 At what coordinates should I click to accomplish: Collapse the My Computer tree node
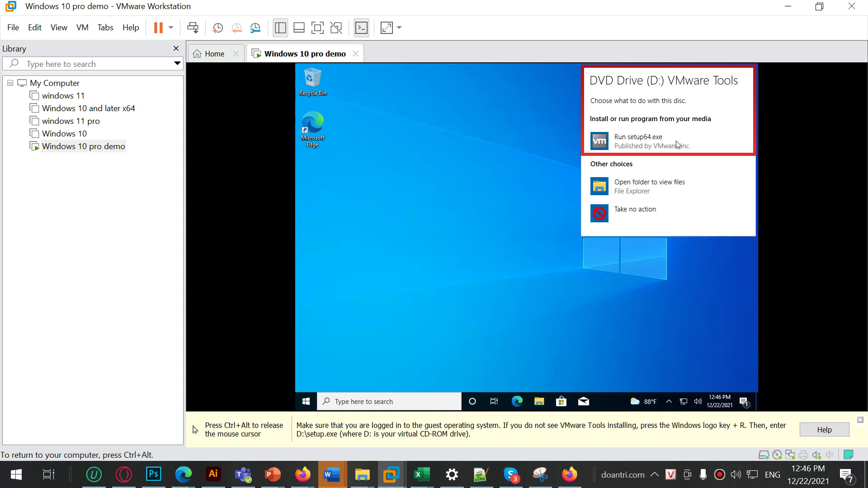pyautogui.click(x=9, y=83)
